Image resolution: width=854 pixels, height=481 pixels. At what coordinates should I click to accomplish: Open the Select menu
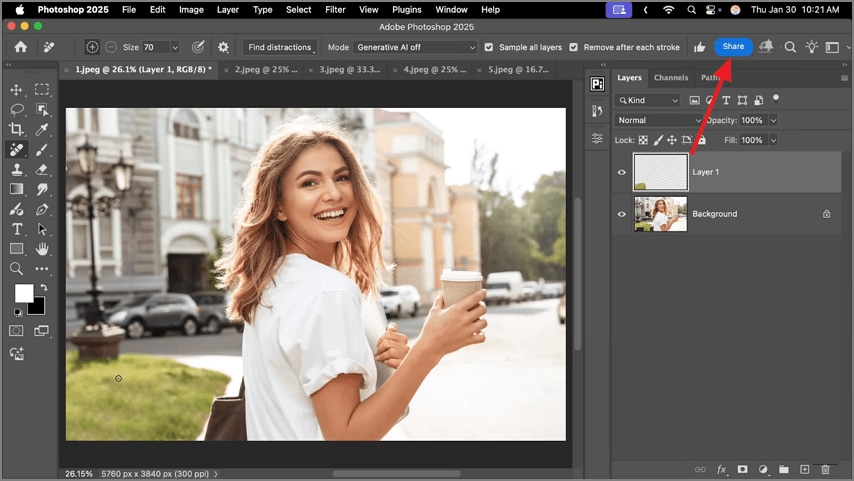298,9
